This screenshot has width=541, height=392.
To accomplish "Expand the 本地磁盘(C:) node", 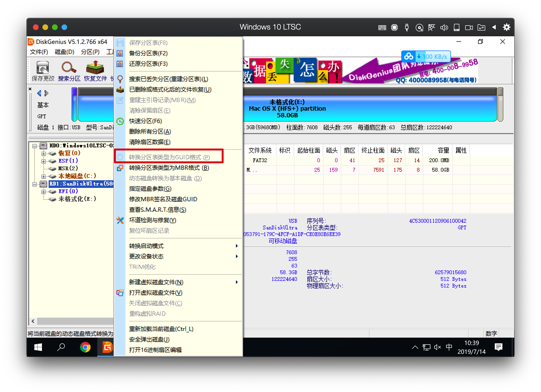I will 43,176.
